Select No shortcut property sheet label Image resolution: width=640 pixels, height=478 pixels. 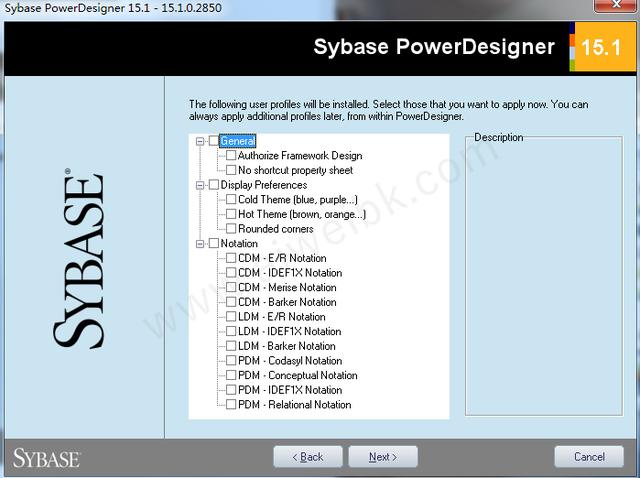[296, 171]
